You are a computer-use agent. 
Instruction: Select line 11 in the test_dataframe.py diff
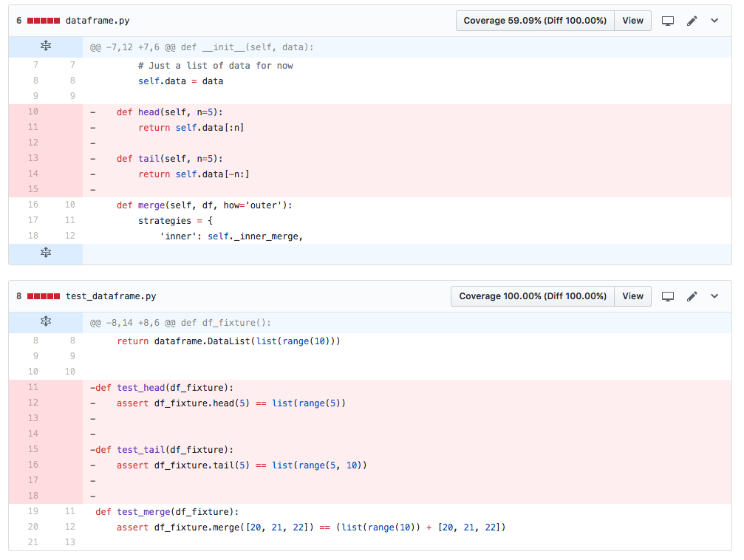point(33,387)
